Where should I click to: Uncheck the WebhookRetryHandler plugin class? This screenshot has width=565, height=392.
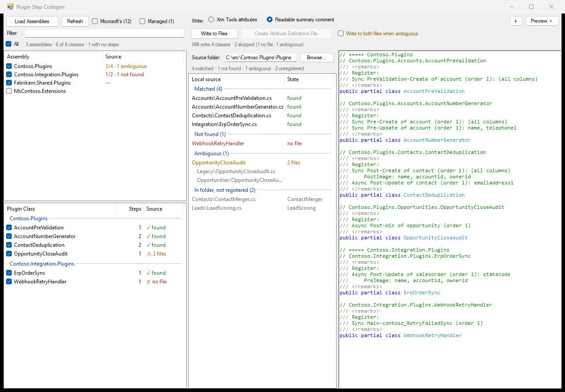(x=9, y=282)
